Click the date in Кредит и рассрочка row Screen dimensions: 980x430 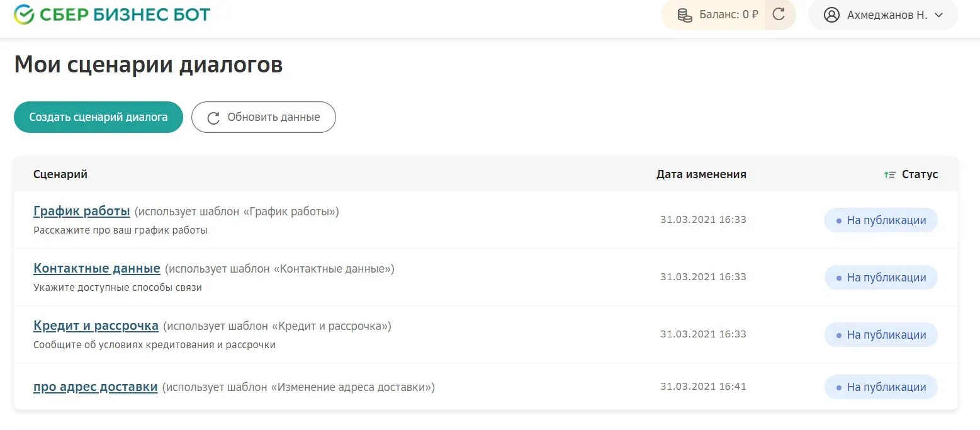pos(703,334)
